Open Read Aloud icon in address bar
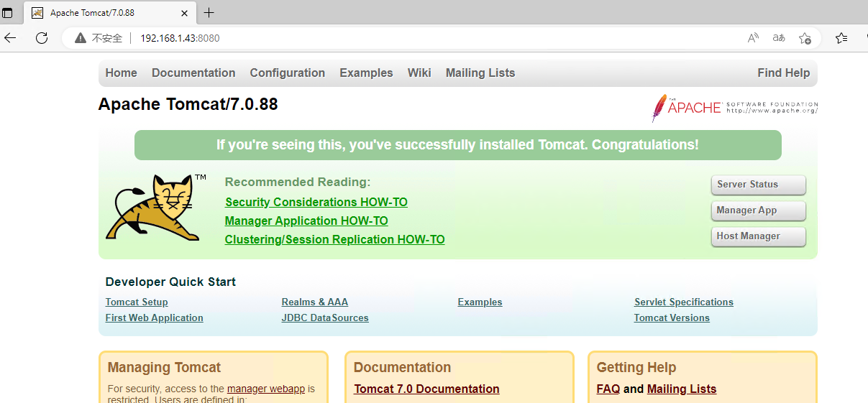The image size is (868, 403). point(753,38)
